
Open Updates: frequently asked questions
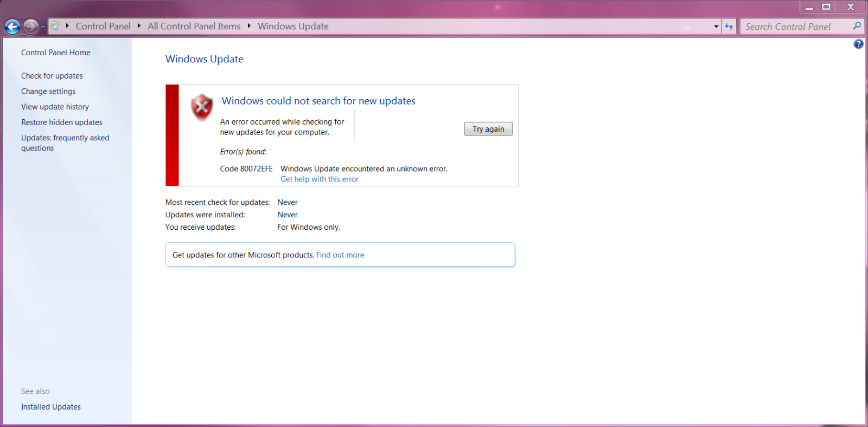pyautogui.click(x=65, y=143)
